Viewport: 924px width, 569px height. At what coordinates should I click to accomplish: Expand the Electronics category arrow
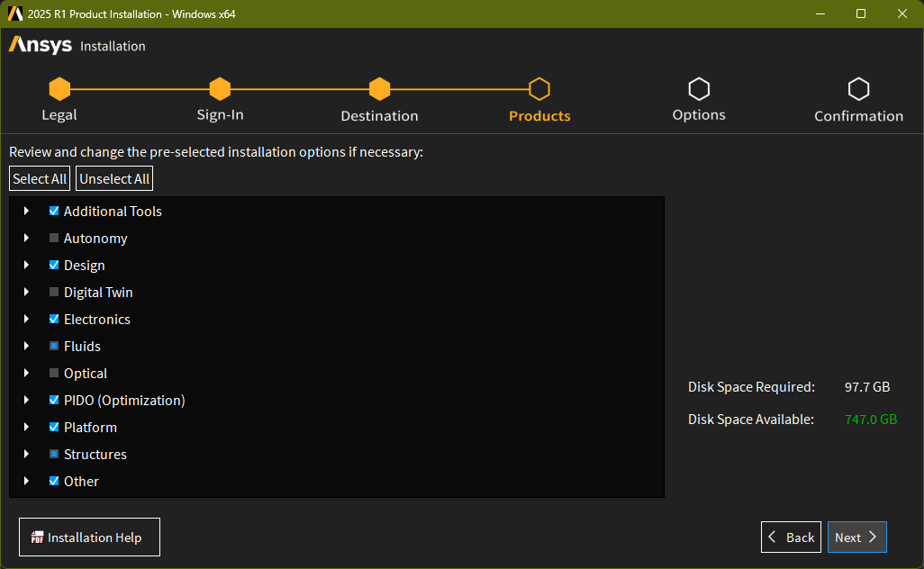[x=26, y=320]
